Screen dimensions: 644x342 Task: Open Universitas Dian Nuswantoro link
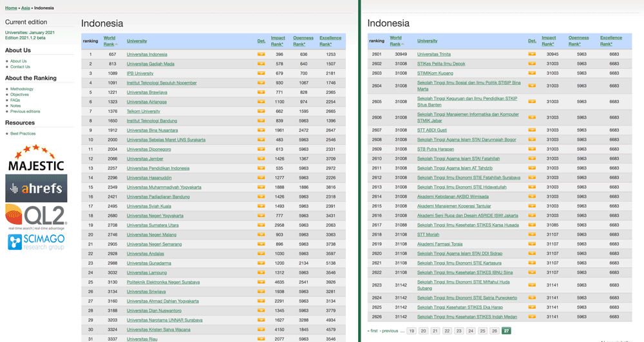[x=154, y=311]
